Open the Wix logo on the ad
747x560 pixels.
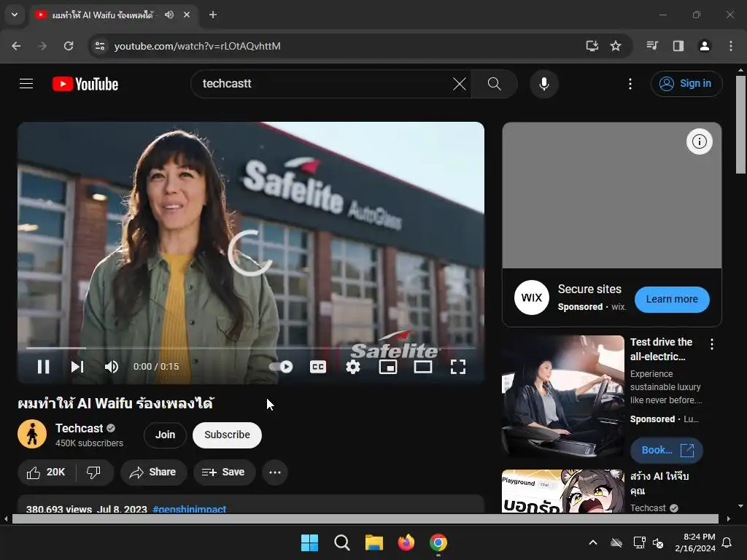click(x=532, y=297)
